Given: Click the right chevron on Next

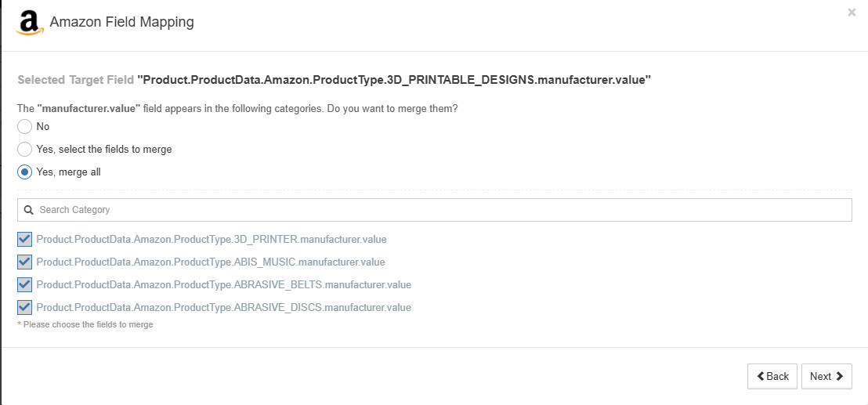Looking at the screenshot, I should click(839, 376).
